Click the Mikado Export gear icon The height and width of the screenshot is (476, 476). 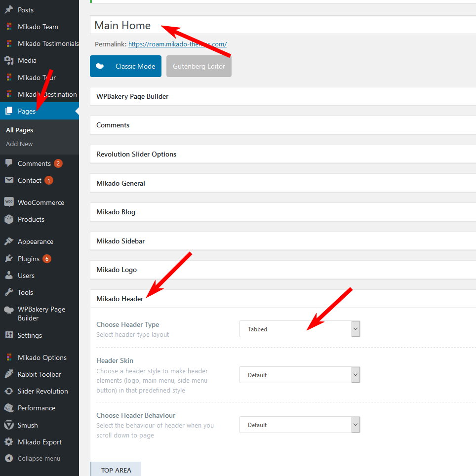pyautogui.click(x=9, y=442)
